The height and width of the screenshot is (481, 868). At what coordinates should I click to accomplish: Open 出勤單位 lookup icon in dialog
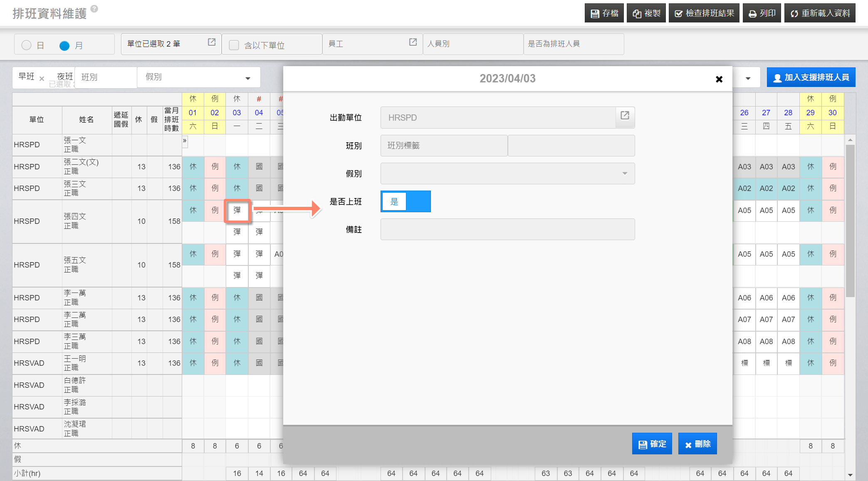coord(625,116)
